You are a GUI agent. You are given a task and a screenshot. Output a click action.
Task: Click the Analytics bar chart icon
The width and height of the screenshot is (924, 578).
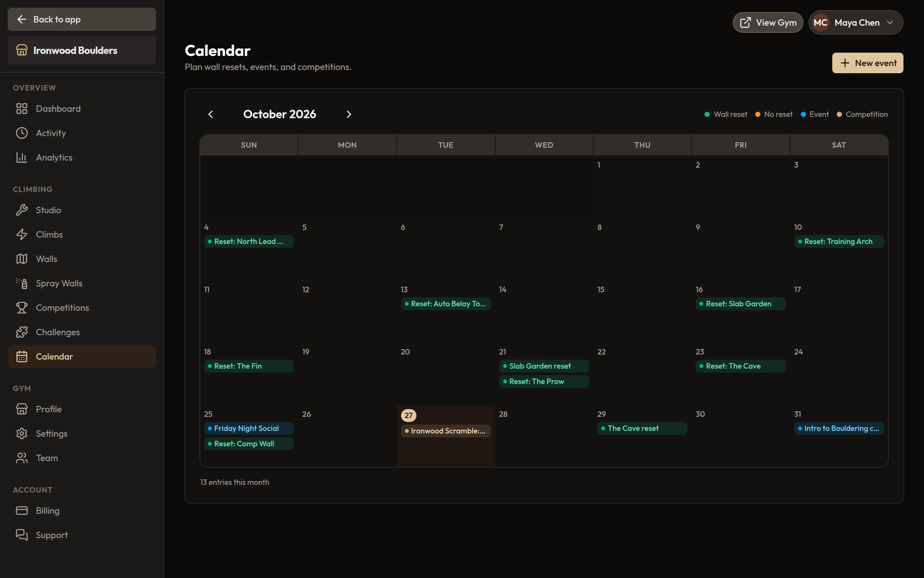click(22, 157)
